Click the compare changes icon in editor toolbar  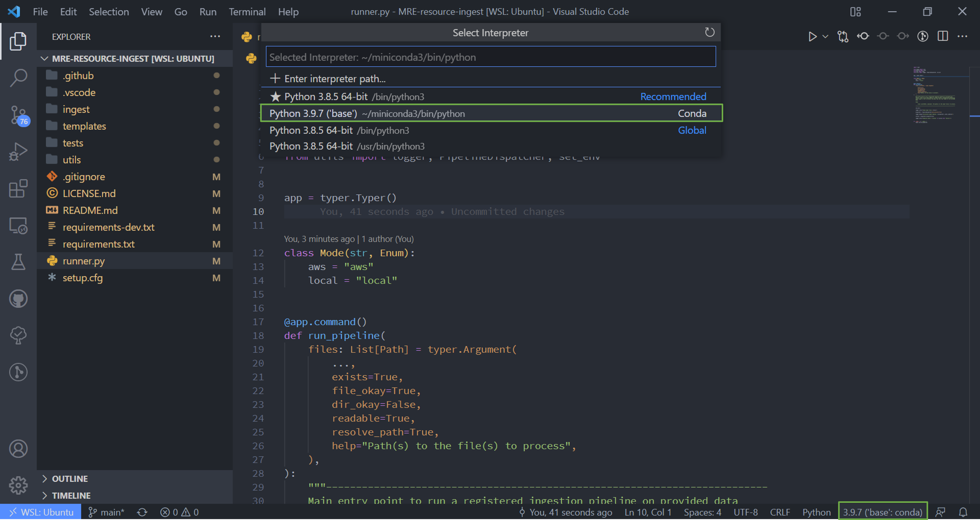coord(843,36)
